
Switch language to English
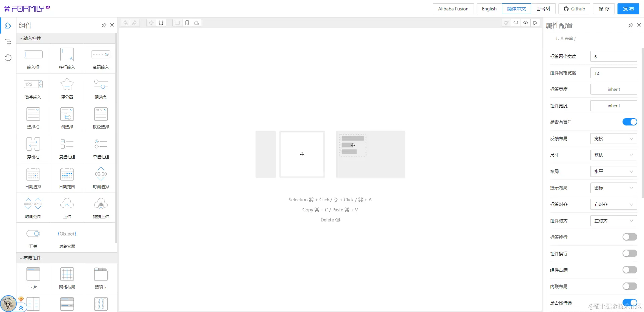click(489, 9)
